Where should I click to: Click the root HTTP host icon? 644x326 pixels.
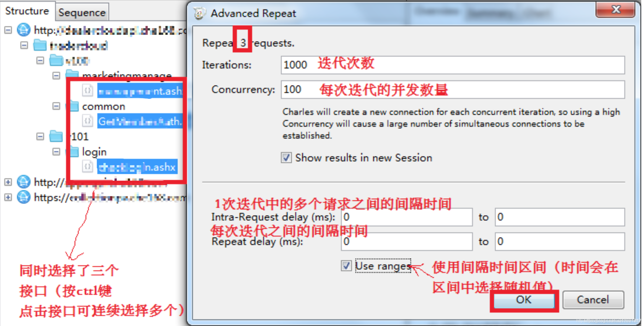pos(24,29)
